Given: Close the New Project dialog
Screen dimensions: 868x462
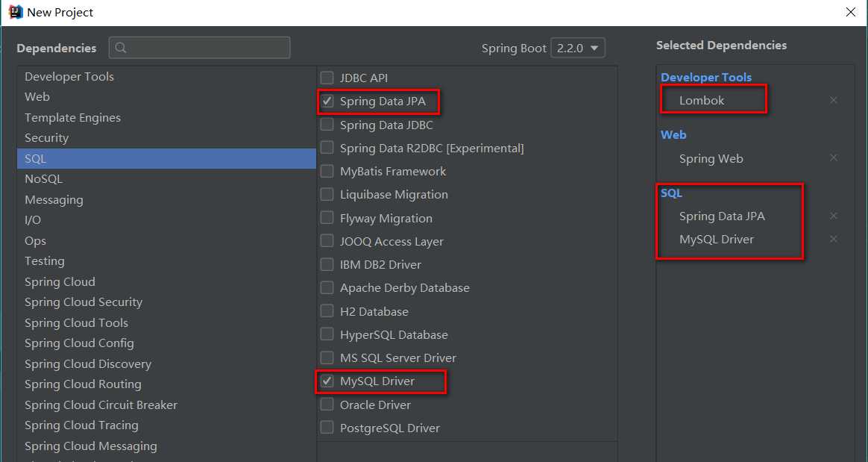Looking at the screenshot, I should 851,12.
